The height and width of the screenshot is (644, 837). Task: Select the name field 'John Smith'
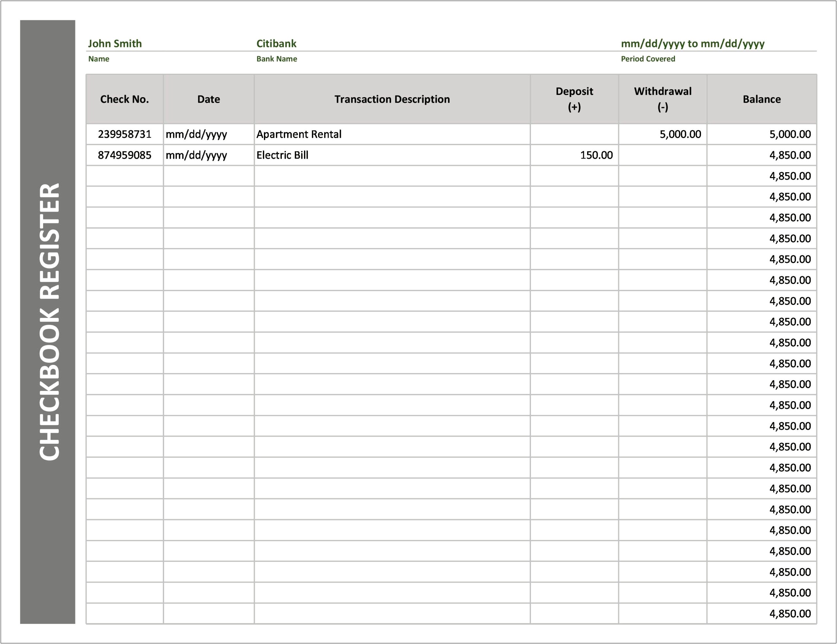(115, 44)
